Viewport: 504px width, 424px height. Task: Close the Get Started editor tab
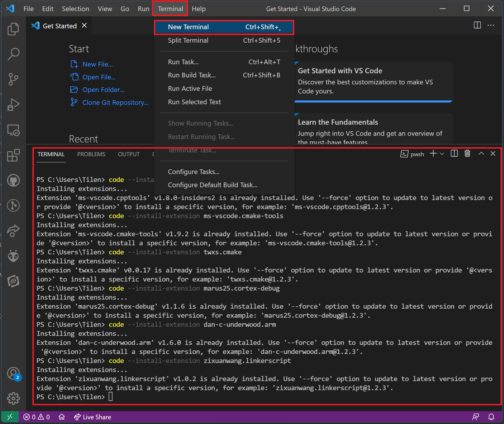pyautogui.click(x=84, y=26)
